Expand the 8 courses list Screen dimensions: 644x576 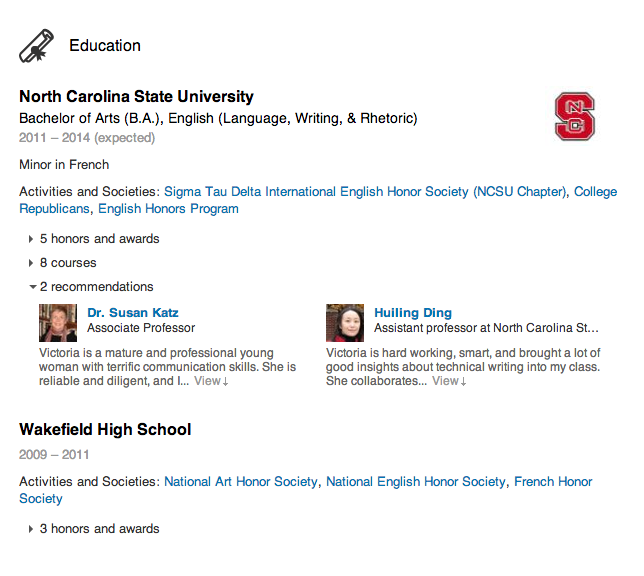pyautogui.click(x=62, y=263)
